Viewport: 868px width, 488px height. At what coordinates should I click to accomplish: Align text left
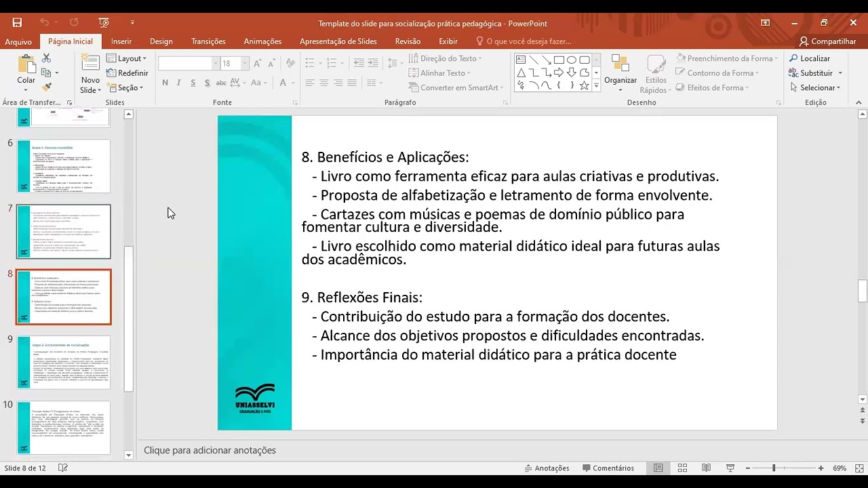(310, 83)
